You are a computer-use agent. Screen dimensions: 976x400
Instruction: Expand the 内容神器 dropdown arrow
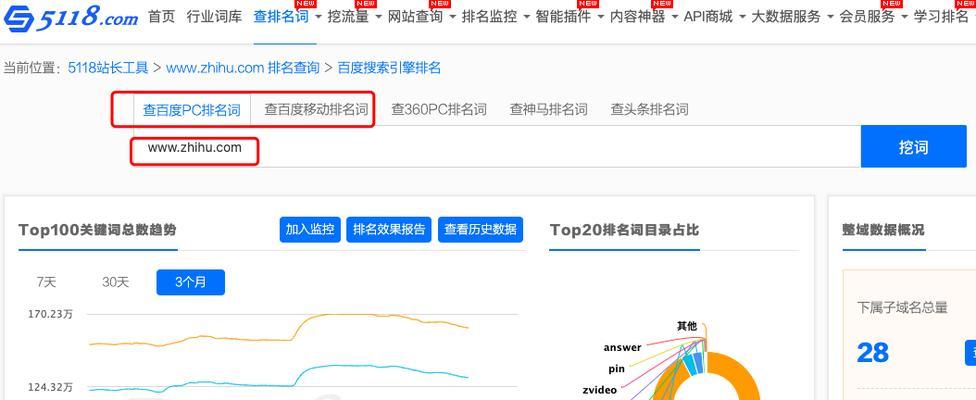[x=675, y=17]
